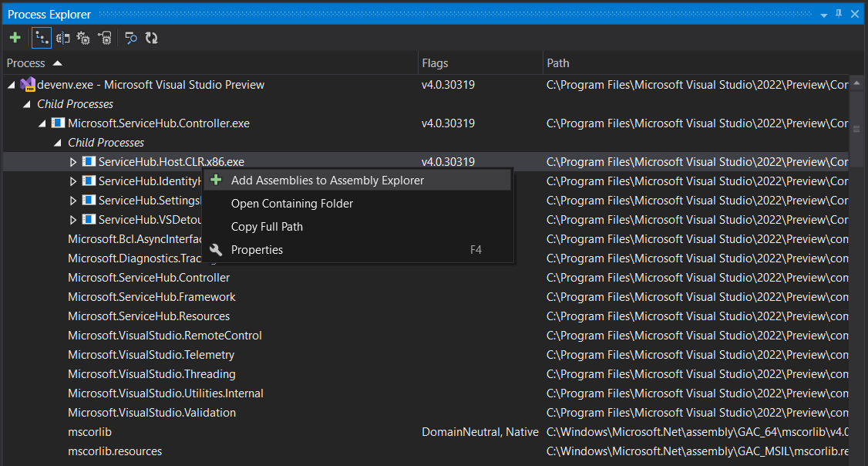Click the green plus Add toolbar icon

click(15, 38)
